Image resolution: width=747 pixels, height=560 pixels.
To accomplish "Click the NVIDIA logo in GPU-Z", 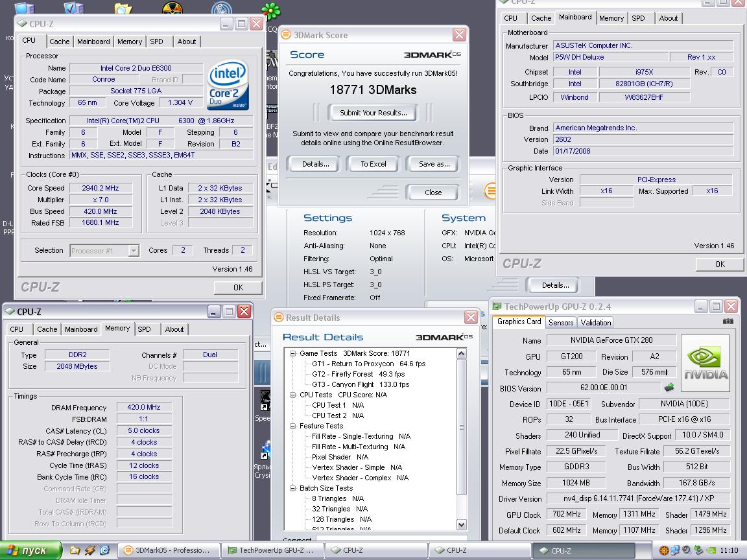I will tap(705, 363).
